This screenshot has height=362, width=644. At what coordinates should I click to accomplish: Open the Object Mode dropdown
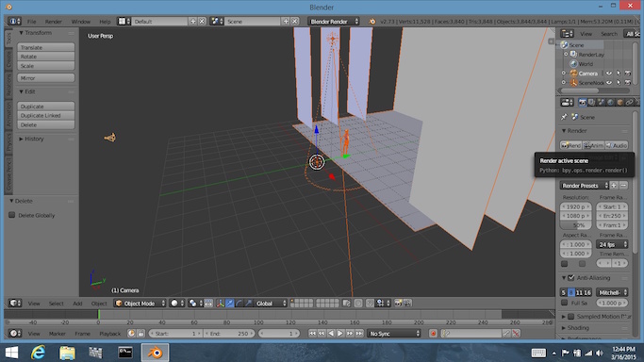coord(140,304)
